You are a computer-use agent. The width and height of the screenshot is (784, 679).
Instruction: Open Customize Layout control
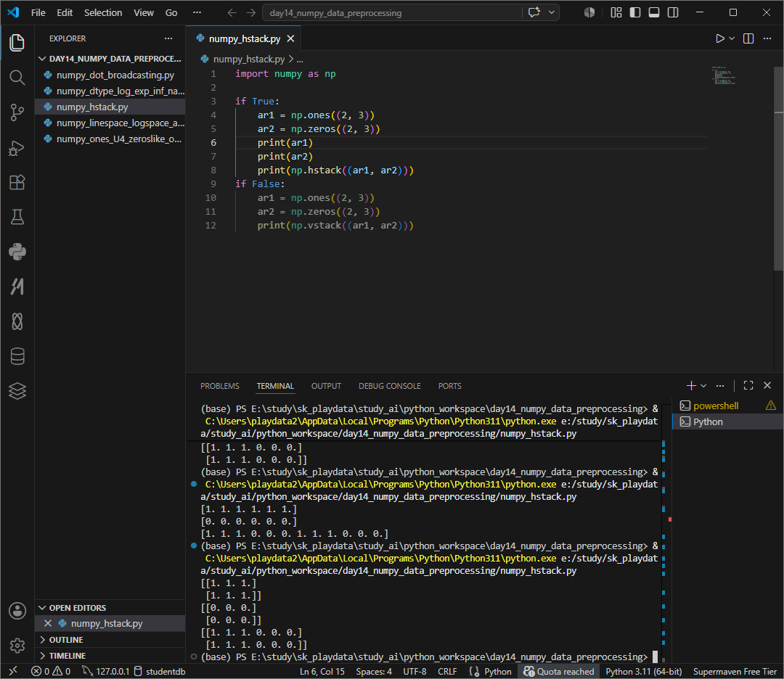click(616, 12)
